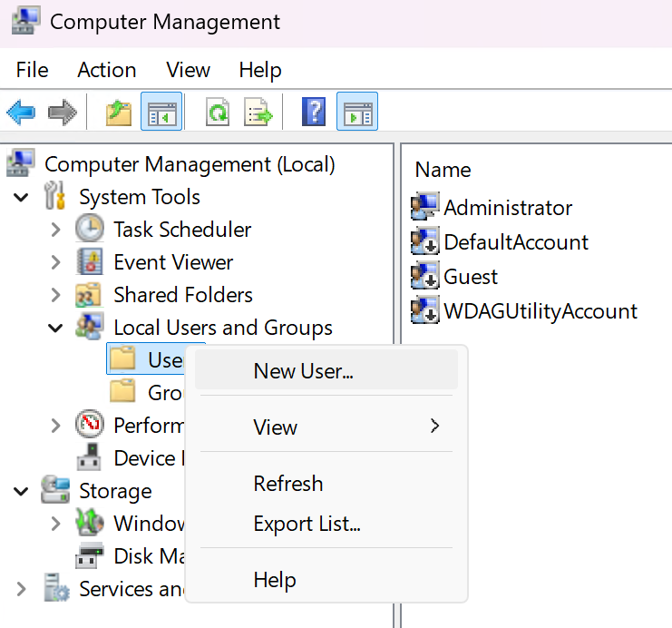Click the Performance gauge icon

click(89, 424)
